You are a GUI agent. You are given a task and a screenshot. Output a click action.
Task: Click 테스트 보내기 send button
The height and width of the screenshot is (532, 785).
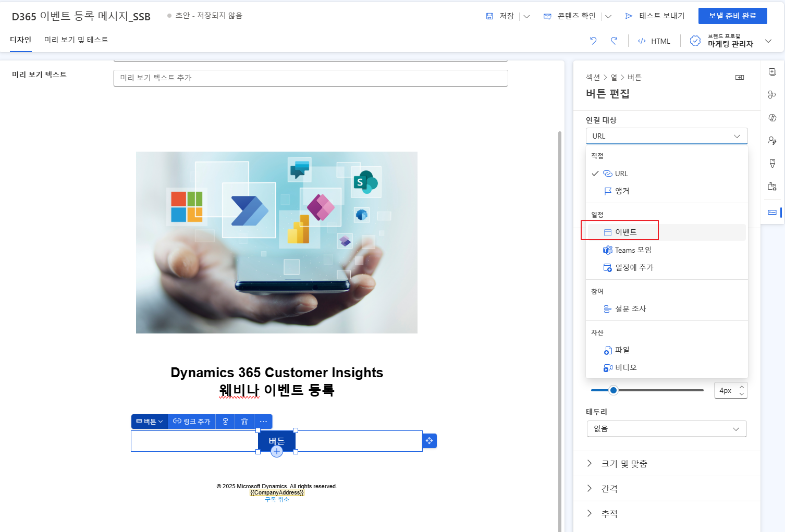tap(655, 16)
